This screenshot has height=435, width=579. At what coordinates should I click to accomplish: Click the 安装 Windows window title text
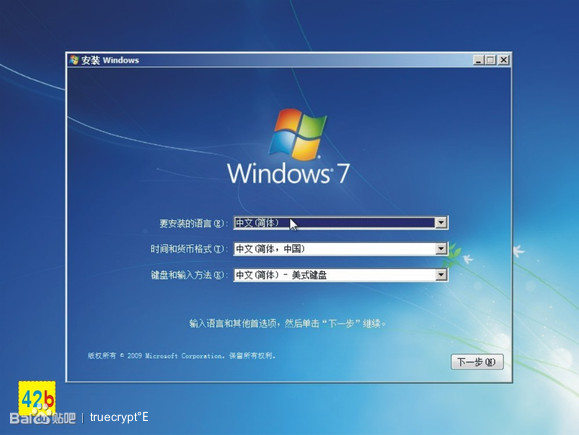coord(110,60)
